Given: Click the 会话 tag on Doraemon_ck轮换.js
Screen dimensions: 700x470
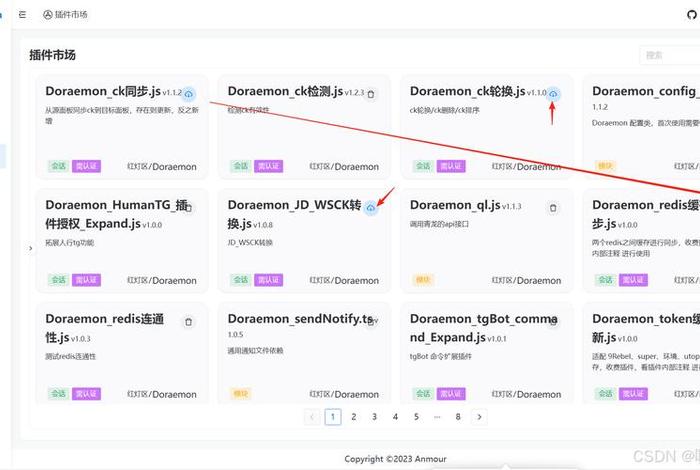Looking at the screenshot, I should [423, 166].
